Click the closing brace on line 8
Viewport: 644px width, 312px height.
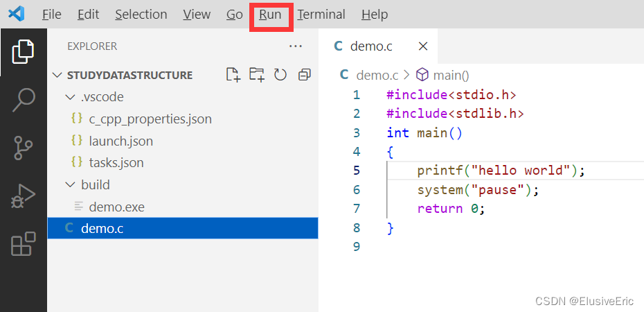coord(390,227)
